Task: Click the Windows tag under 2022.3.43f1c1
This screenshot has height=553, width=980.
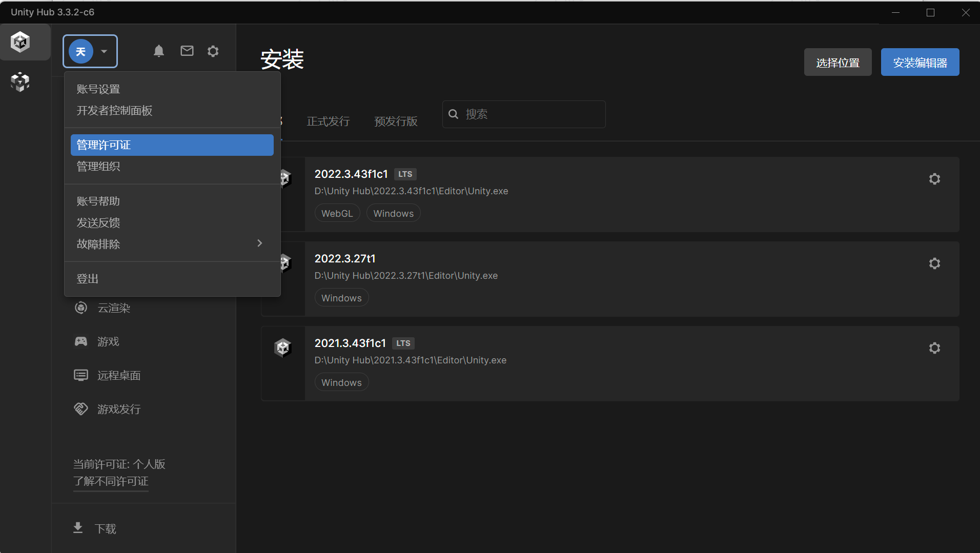Action: [393, 213]
